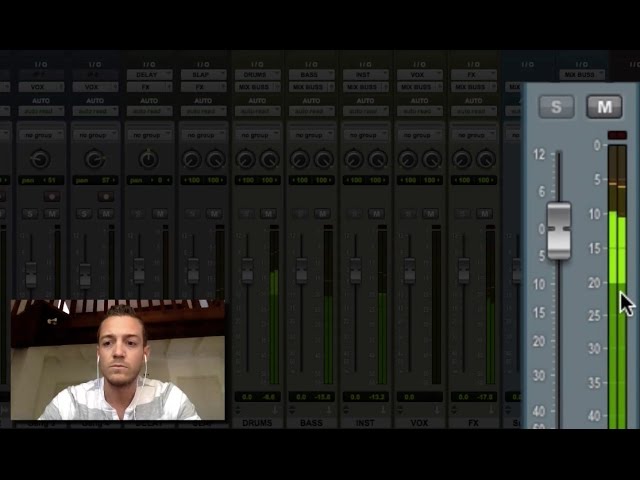
Task: Clear the red clip indicator above the enlarged meter
Action: (x=617, y=135)
